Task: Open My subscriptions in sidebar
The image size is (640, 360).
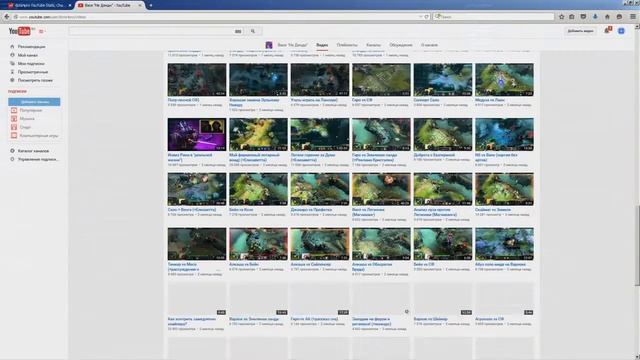Action: 31,64
